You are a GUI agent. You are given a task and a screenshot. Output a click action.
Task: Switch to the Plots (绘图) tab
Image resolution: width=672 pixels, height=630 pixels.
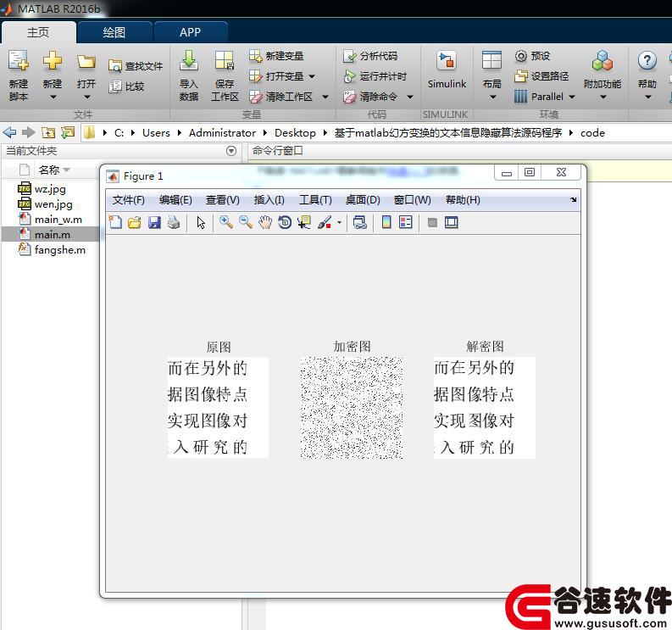click(114, 32)
